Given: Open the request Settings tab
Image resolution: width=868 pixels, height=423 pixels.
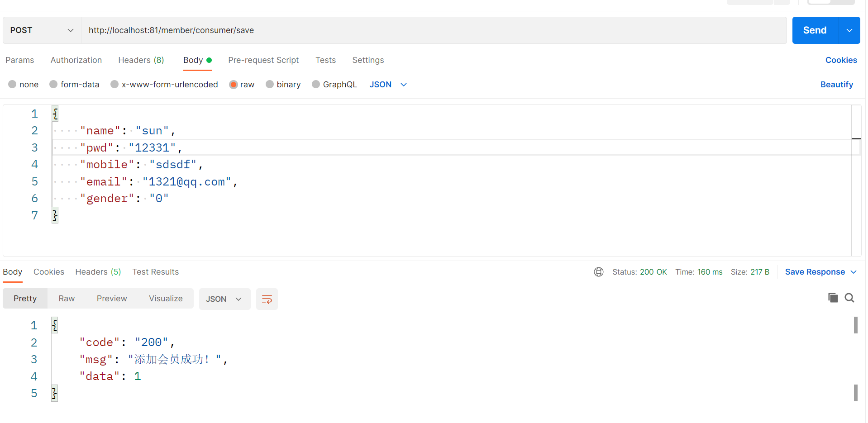Looking at the screenshot, I should (368, 60).
